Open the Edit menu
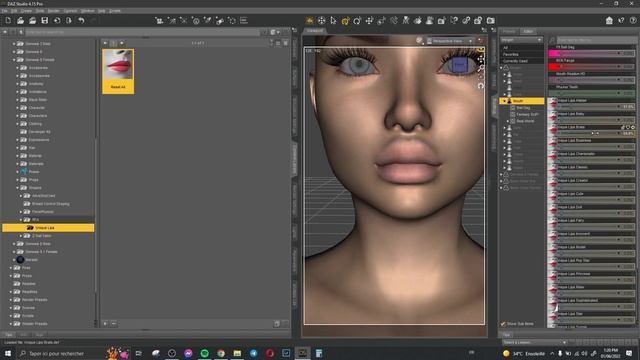The image size is (640, 360). click(x=14, y=11)
